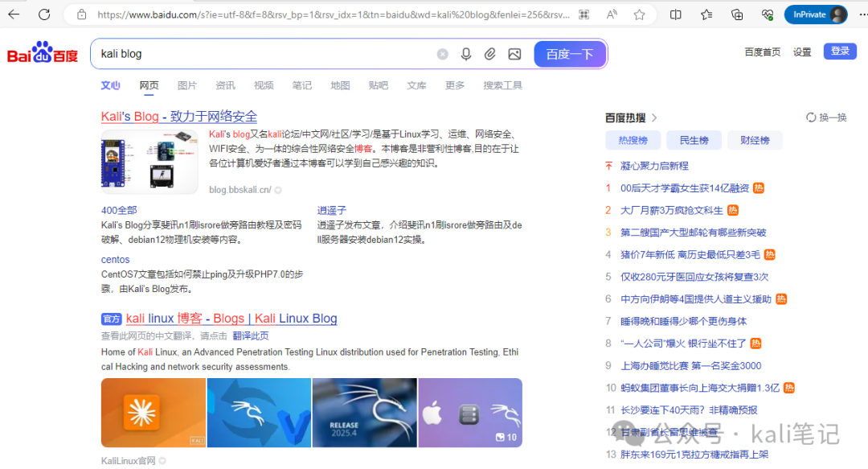
Task: Click the KaliLinux官网 source label
Action: pyautogui.click(x=129, y=461)
